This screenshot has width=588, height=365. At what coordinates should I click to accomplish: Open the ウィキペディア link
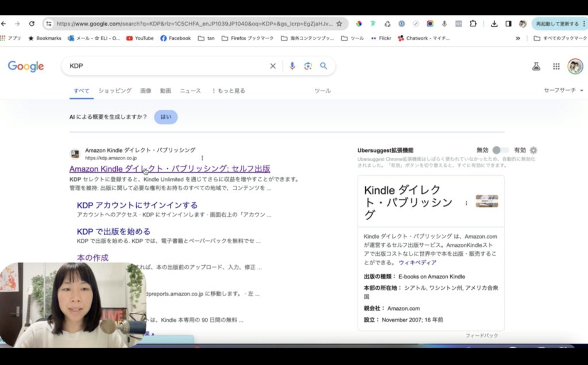(x=417, y=262)
